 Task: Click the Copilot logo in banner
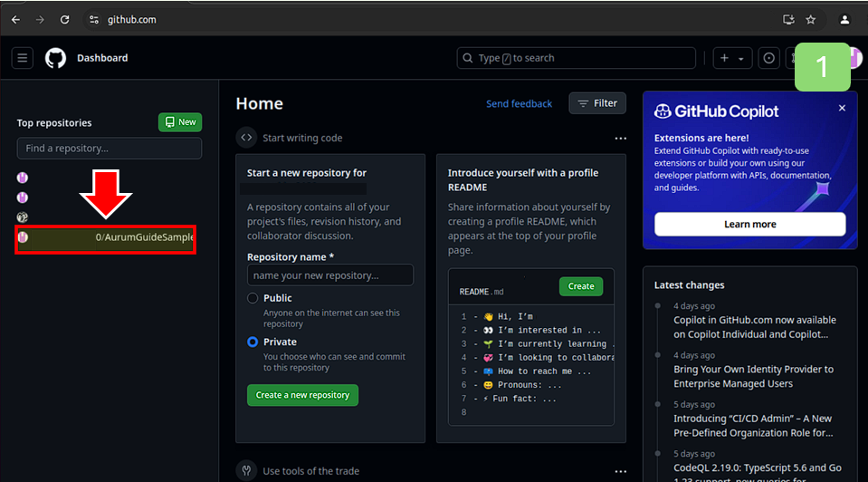[663, 111]
